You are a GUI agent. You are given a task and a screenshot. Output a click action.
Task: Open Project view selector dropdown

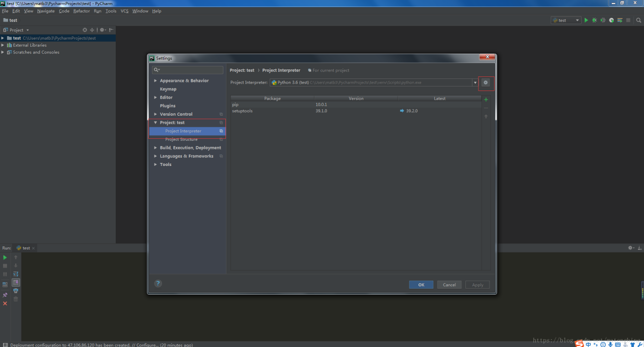tap(17, 30)
